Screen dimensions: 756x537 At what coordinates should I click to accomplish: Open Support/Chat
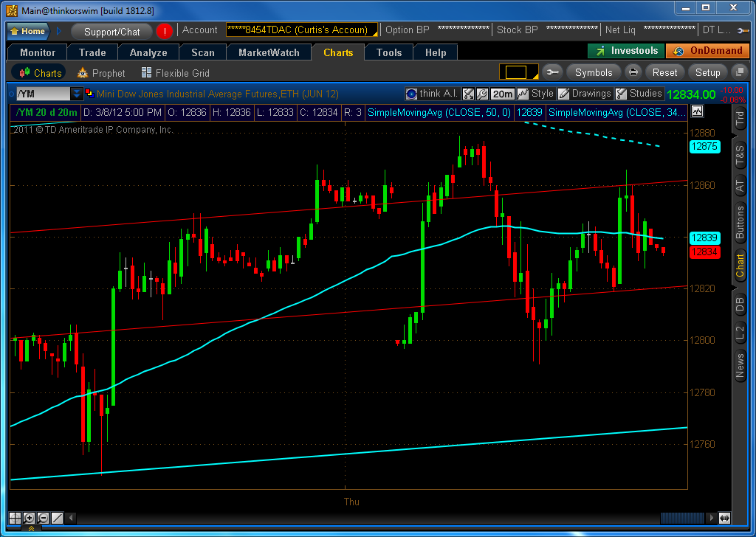112,32
